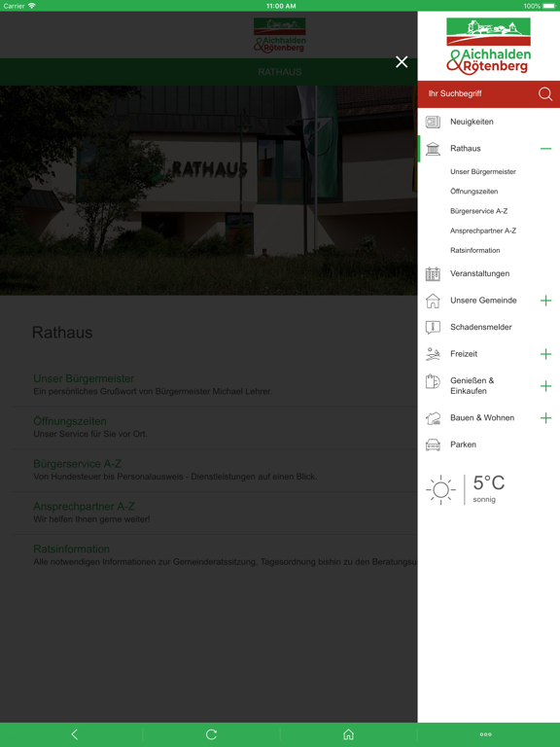Collapse the Rathaus submenu with minus
This screenshot has width=560, height=747.
[x=545, y=149]
